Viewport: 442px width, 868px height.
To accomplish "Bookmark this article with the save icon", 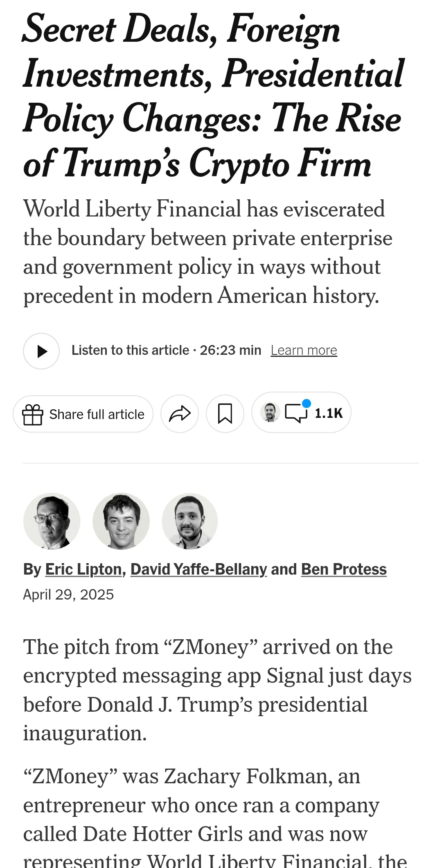I will coord(225,414).
